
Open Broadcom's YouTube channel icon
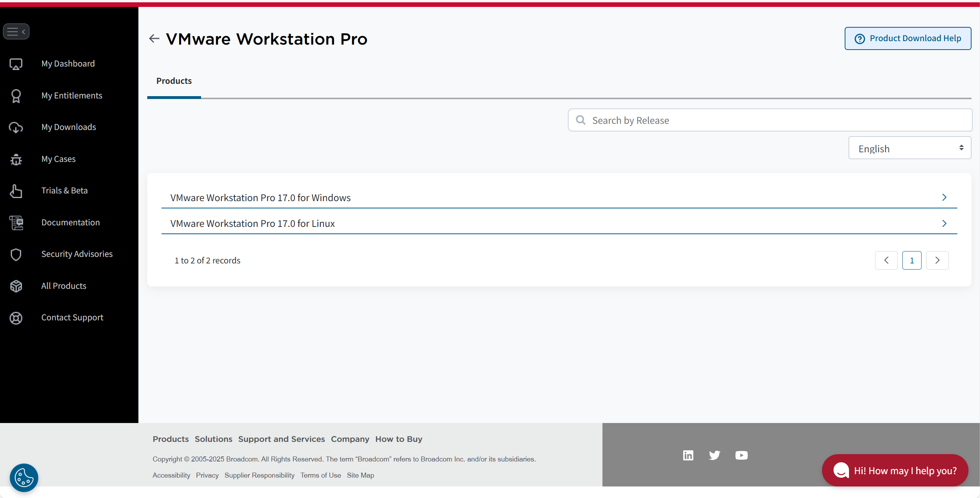coord(741,455)
